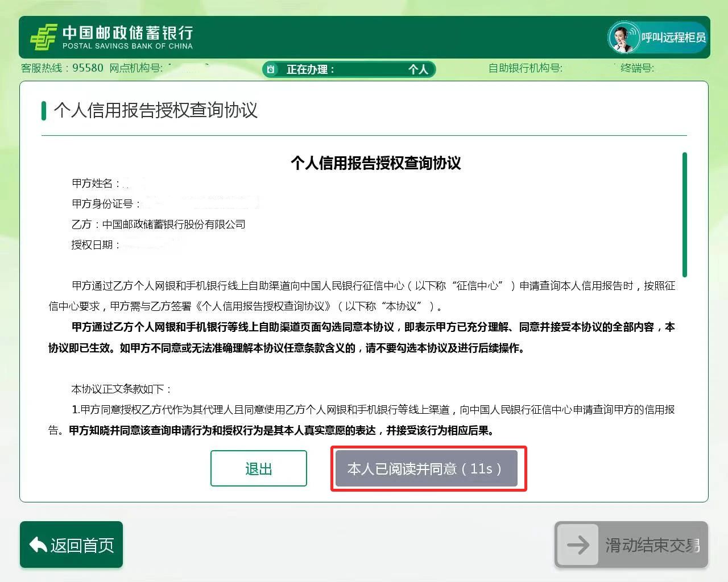Click the 甲方姓名 field in the agreement
This screenshot has height=582, width=728.
[96, 183]
